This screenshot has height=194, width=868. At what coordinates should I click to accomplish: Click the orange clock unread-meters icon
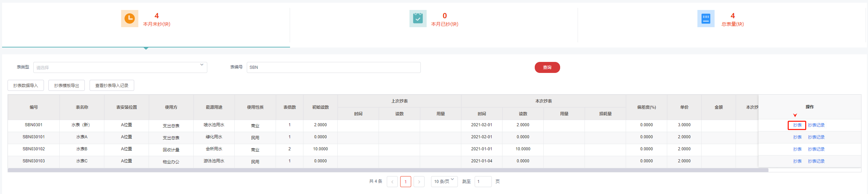(x=129, y=19)
